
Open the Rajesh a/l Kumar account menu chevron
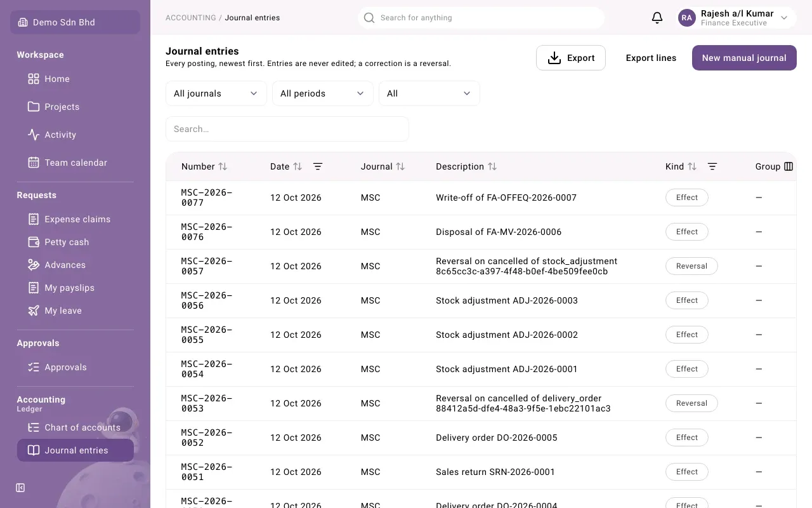(x=784, y=18)
